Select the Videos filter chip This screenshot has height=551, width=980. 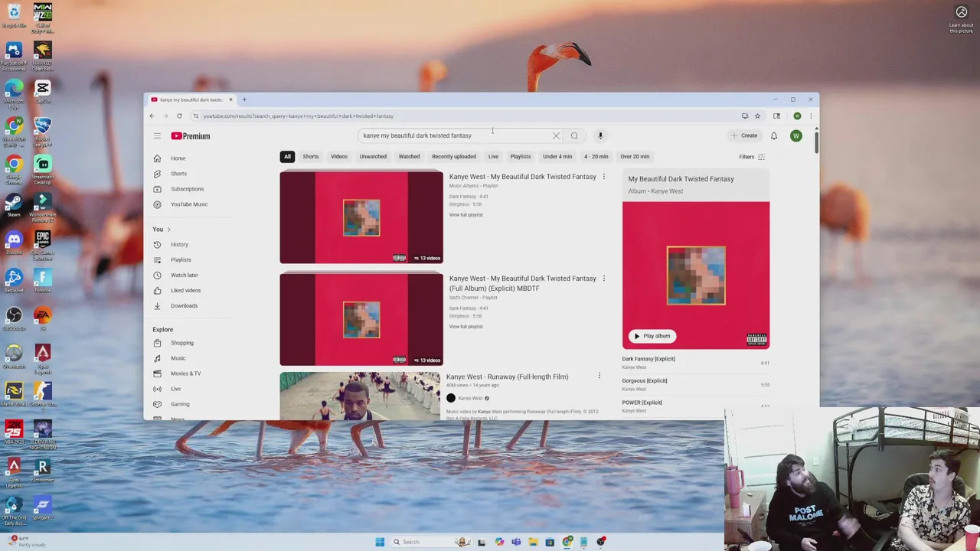point(339,157)
